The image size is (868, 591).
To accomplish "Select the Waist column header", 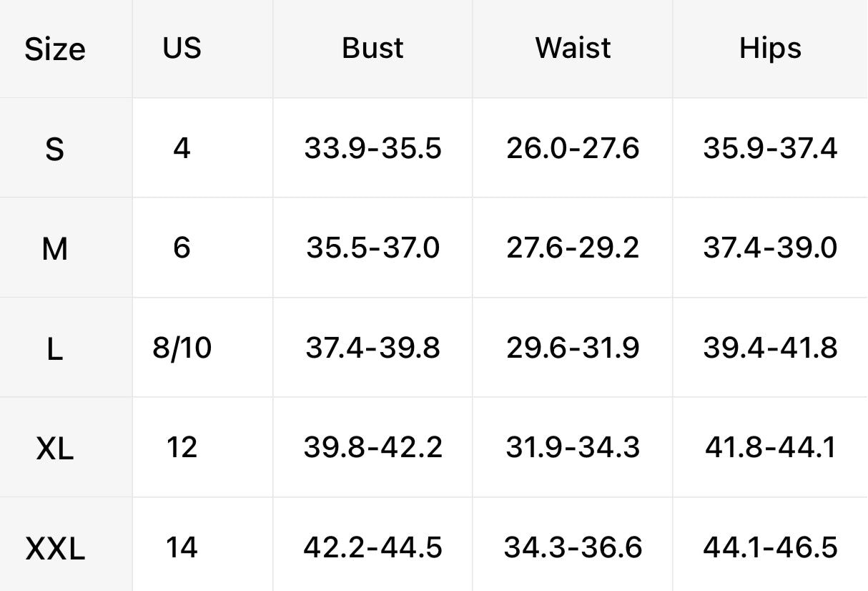I will (573, 48).
